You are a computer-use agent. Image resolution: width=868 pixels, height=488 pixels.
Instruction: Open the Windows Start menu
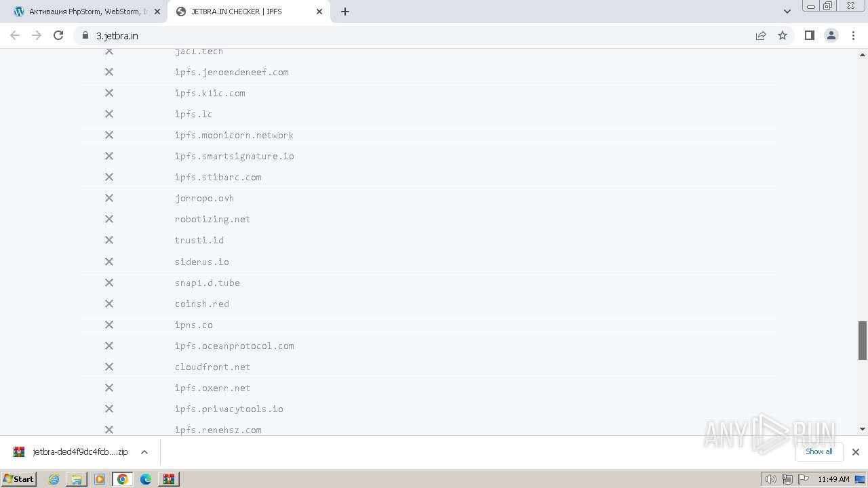click(x=18, y=479)
